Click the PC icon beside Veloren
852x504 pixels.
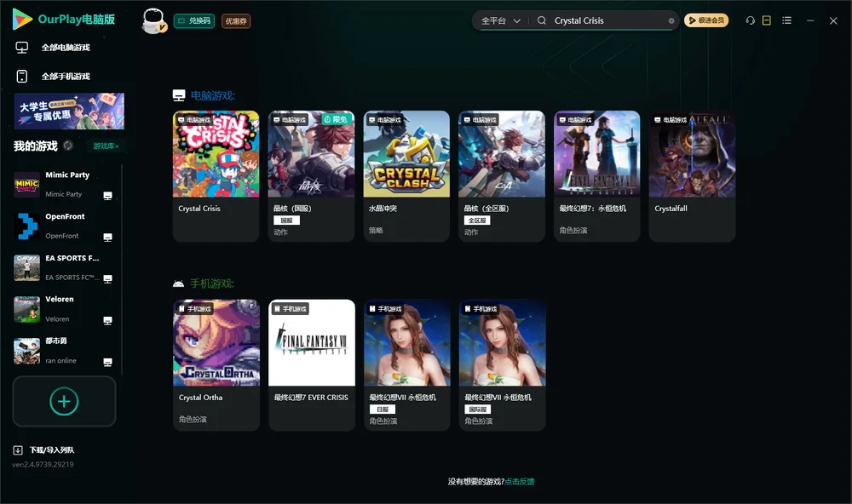click(107, 320)
